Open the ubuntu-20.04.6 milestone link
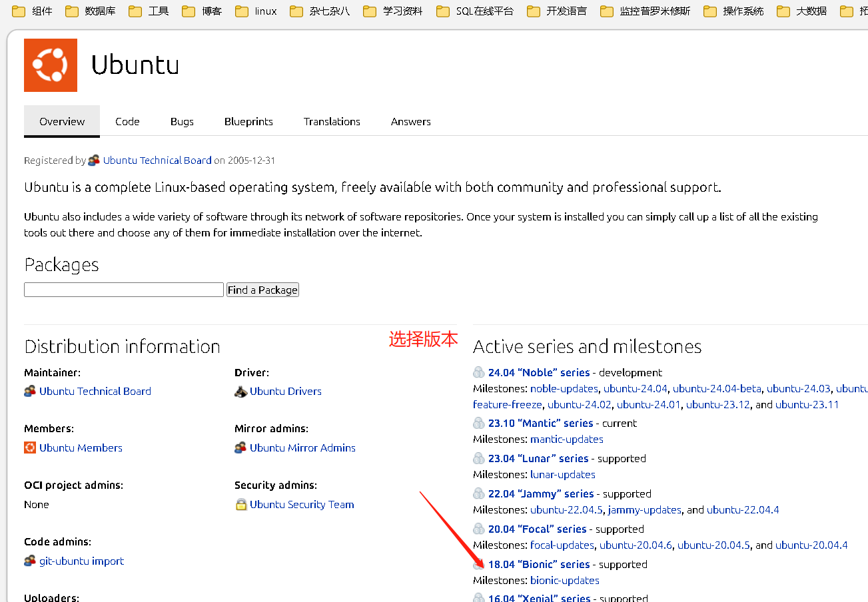The height and width of the screenshot is (602, 868). [636, 545]
